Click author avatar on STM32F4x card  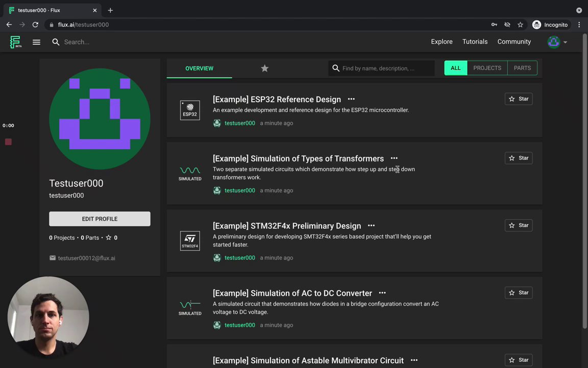(x=217, y=258)
